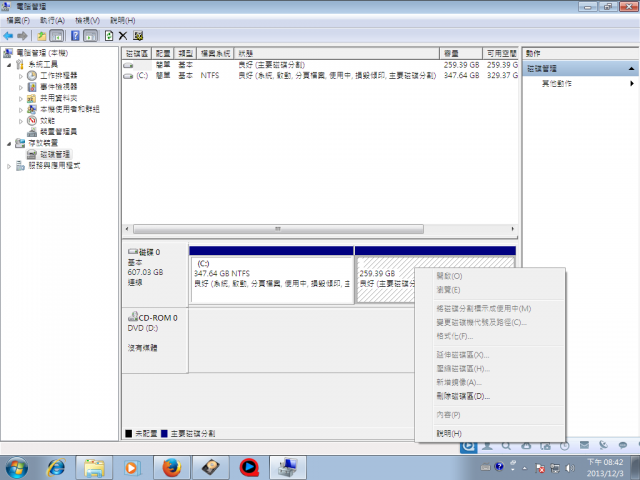Toggle the show/hide console tree toolbar icon

click(x=57, y=36)
